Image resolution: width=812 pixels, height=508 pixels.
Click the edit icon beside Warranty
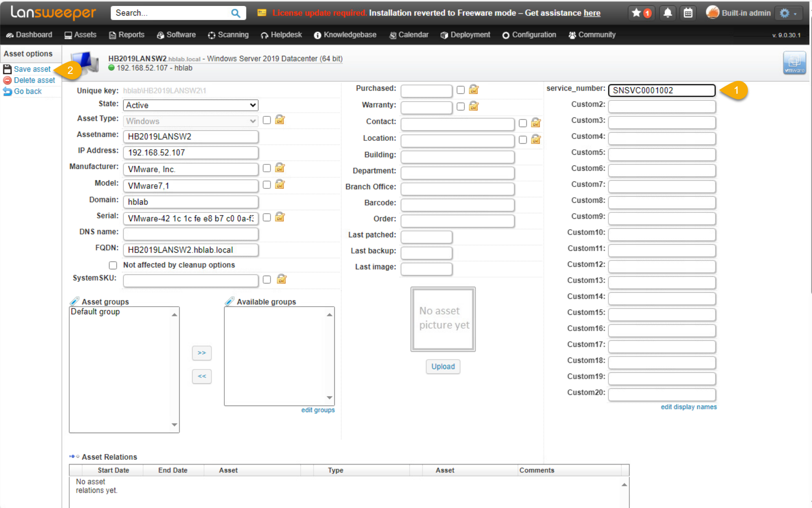474,106
